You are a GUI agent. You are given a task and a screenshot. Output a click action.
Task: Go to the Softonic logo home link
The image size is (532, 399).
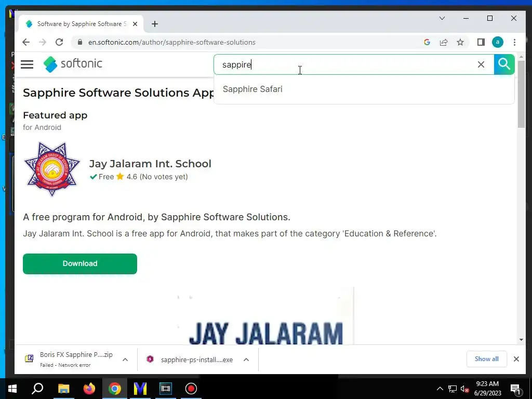pyautogui.click(x=73, y=64)
